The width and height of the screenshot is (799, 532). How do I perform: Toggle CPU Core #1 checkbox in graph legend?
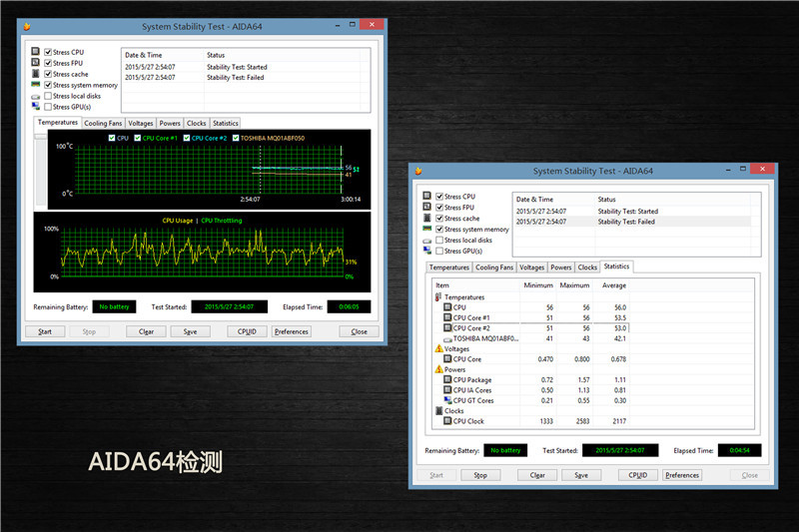[137, 138]
